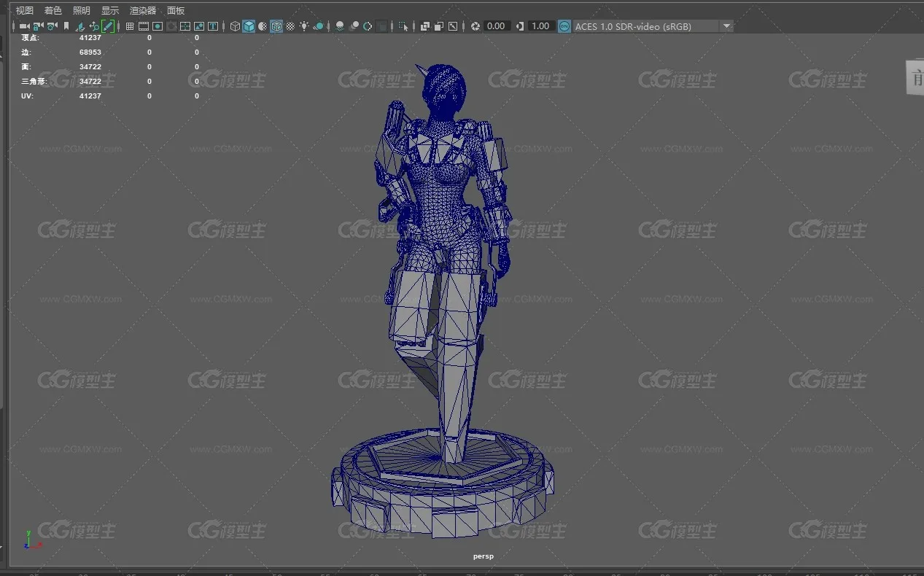Toggle the X-Ray Joints icon
Screen dimensions: 924x576
click(453, 26)
